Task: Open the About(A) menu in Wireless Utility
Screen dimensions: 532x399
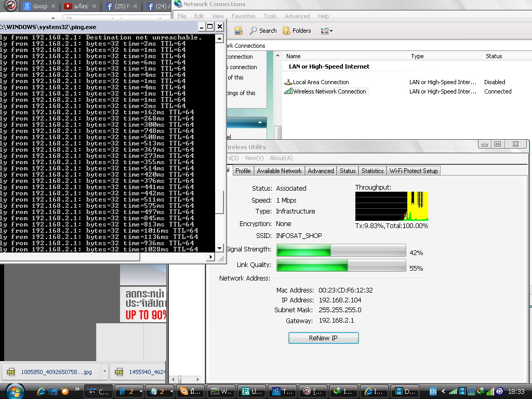Action: pyautogui.click(x=281, y=158)
